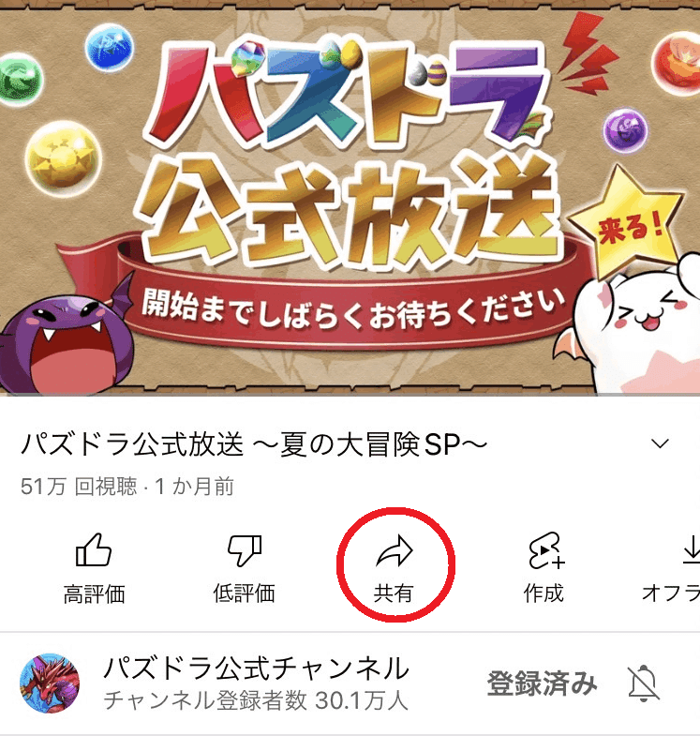Tap the 低評価 text label

tap(244, 593)
